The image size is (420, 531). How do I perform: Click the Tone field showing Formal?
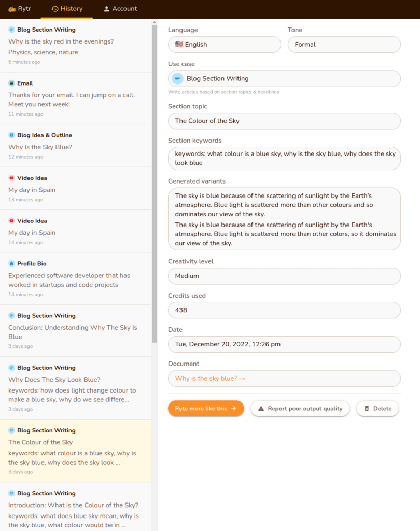344,45
